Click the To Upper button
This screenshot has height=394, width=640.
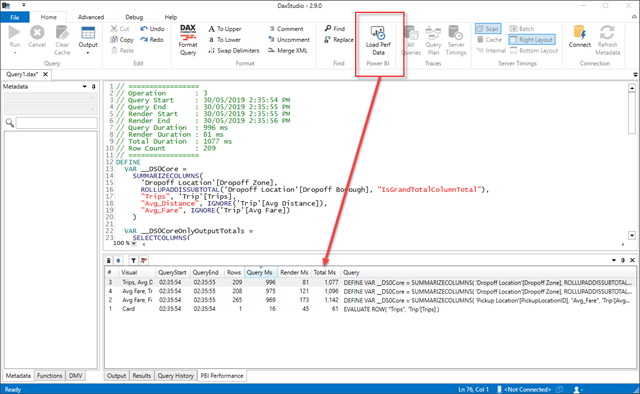click(x=224, y=29)
